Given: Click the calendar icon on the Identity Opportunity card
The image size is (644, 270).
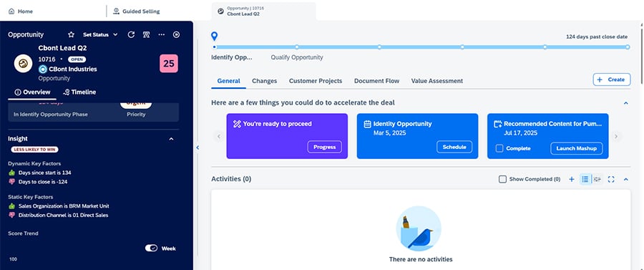Looking at the screenshot, I should tap(368, 124).
